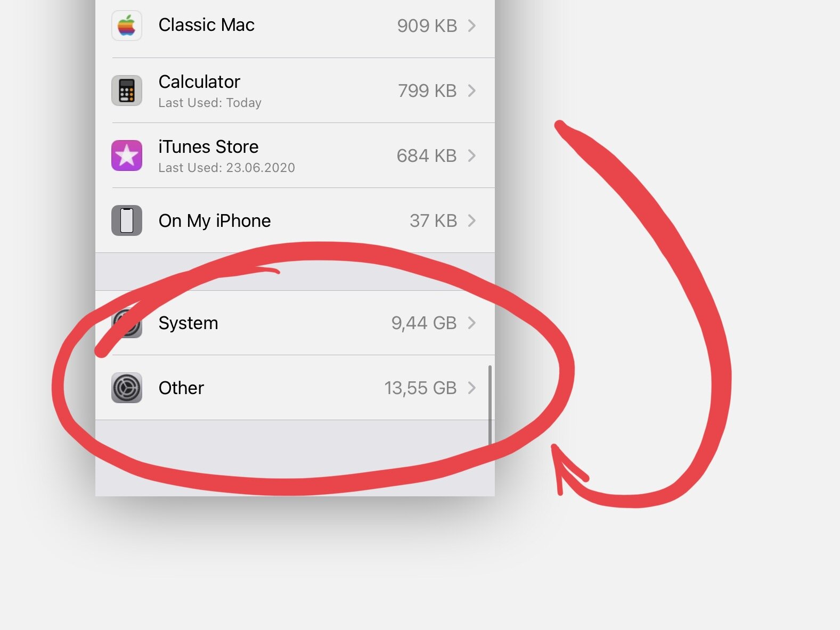Viewport: 840px width, 630px height.
Task: Expand Other storage chevron
Action: click(x=471, y=388)
